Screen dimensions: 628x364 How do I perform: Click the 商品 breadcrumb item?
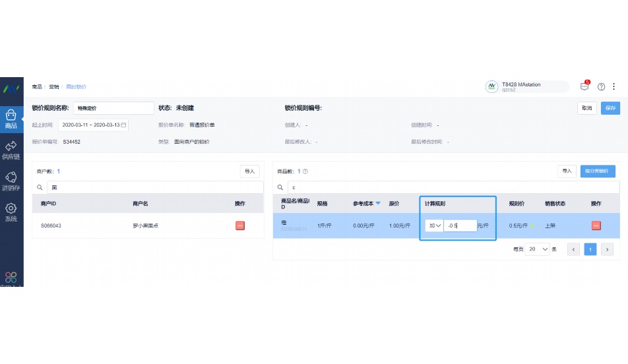click(37, 87)
